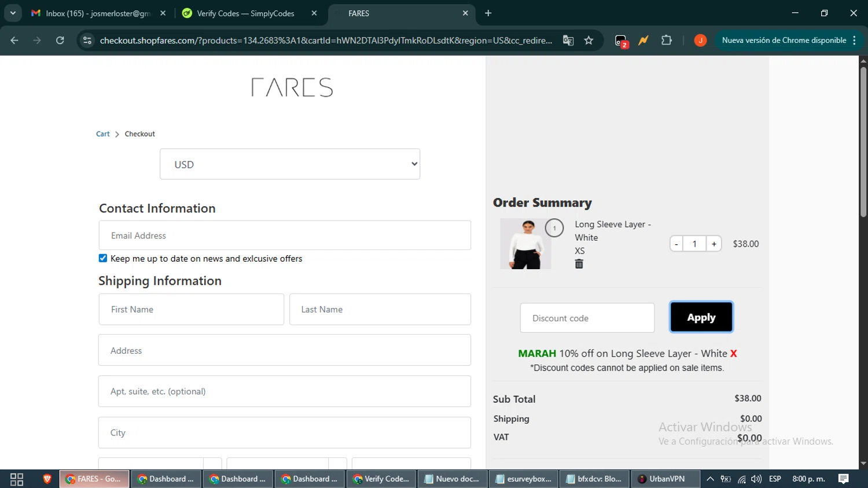Click the Long Sleeve Layer - White text
The height and width of the screenshot is (488, 868).
tap(613, 231)
